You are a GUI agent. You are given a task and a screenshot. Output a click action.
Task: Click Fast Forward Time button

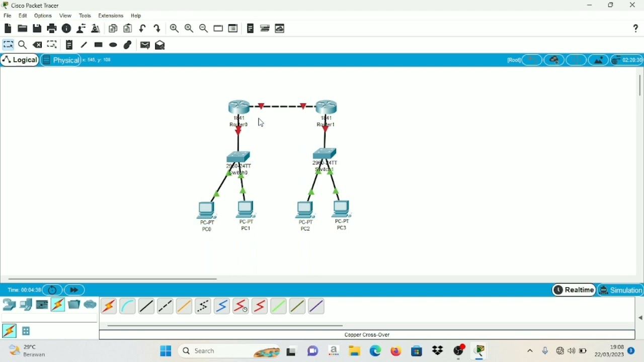[75, 290]
